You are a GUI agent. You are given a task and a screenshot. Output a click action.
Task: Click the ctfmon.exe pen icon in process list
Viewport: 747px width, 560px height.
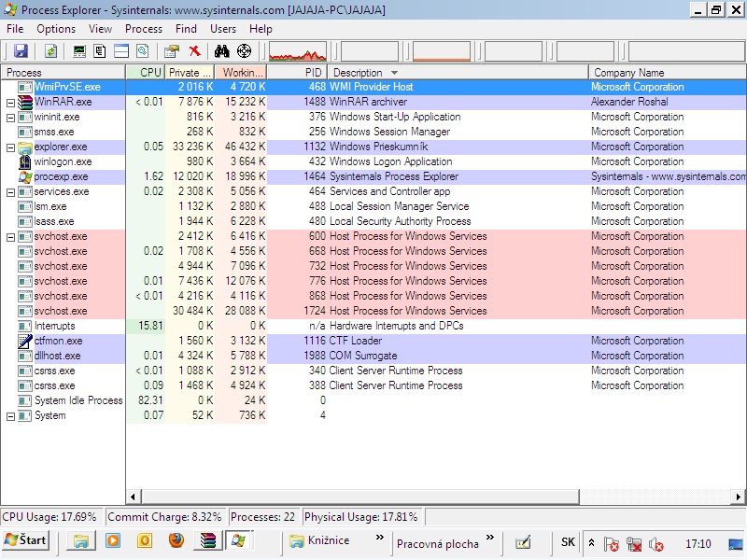pyautogui.click(x=25, y=341)
